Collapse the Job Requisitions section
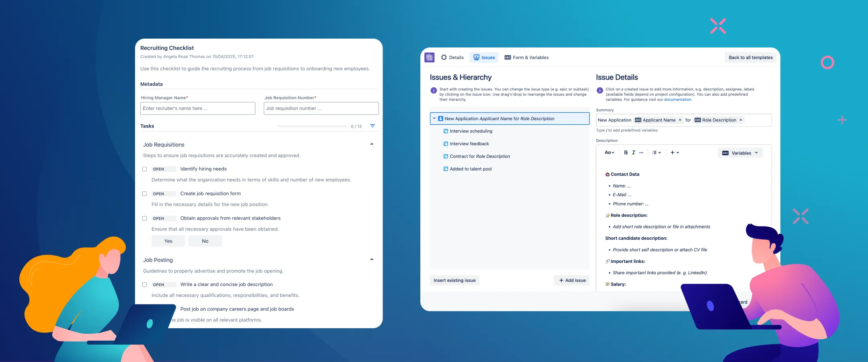 (372, 144)
